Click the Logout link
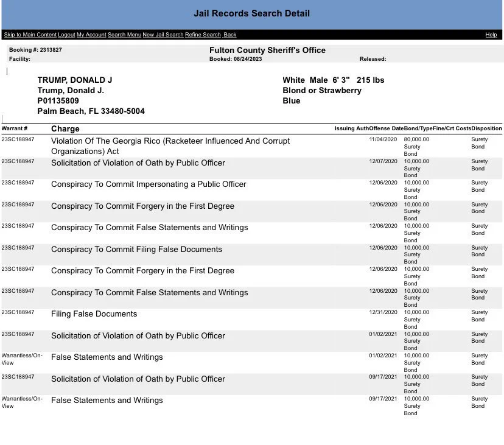Viewport: 504px width, 445px height. coord(66,35)
